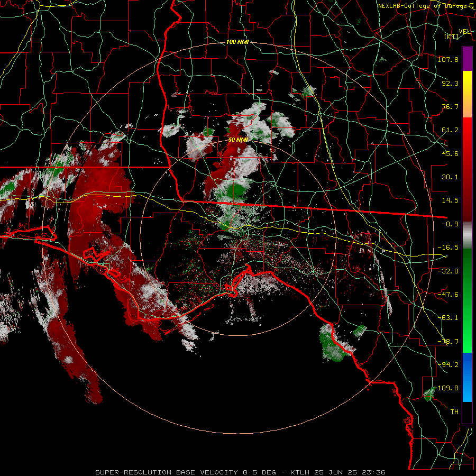Screen dimensions: 476x476
Task: Click the VEL legend title
Action: pyautogui.click(x=464, y=32)
